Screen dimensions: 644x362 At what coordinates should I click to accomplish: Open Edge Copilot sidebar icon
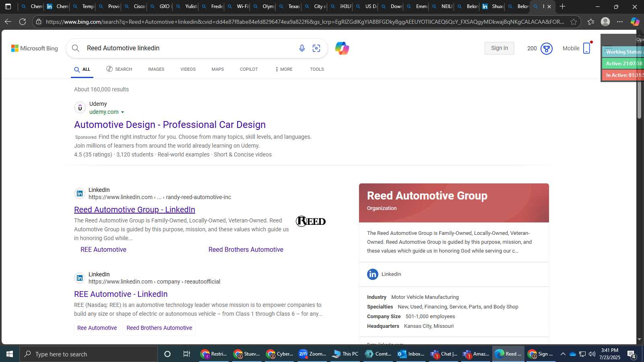coord(635,22)
